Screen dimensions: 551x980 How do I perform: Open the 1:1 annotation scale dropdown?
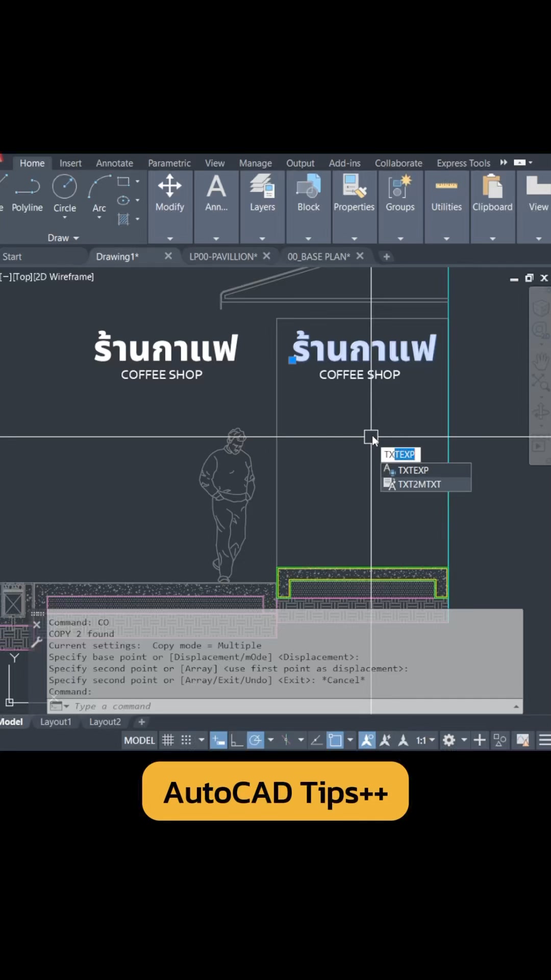pyautogui.click(x=425, y=740)
